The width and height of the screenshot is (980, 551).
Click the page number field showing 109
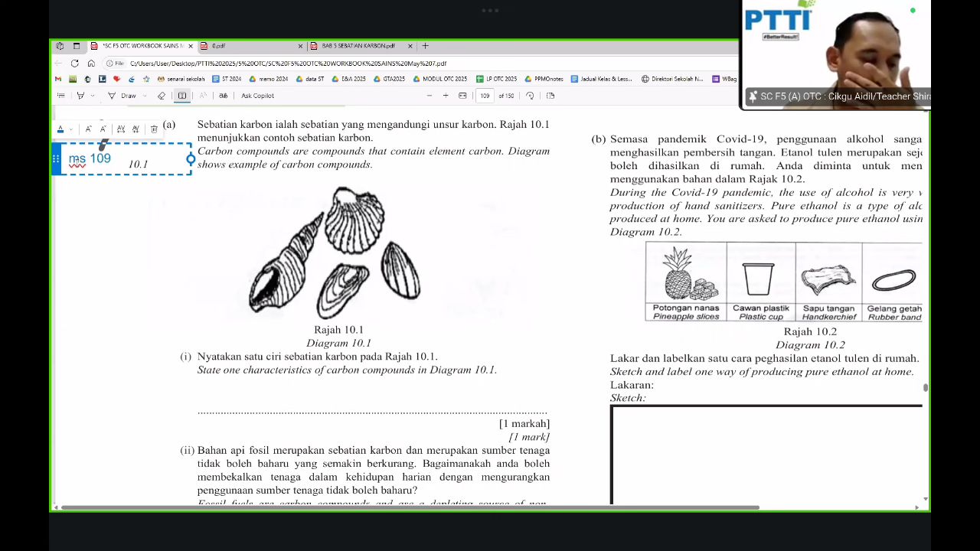(x=485, y=96)
